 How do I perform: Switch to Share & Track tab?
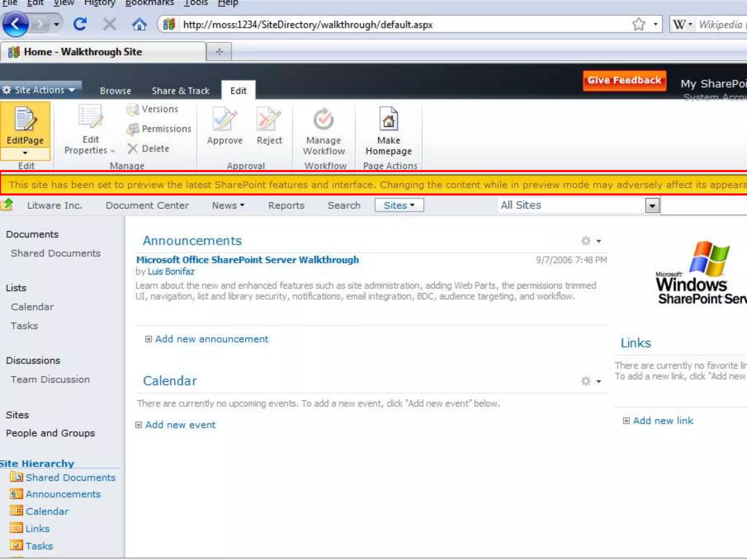click(x=181, y=91)
